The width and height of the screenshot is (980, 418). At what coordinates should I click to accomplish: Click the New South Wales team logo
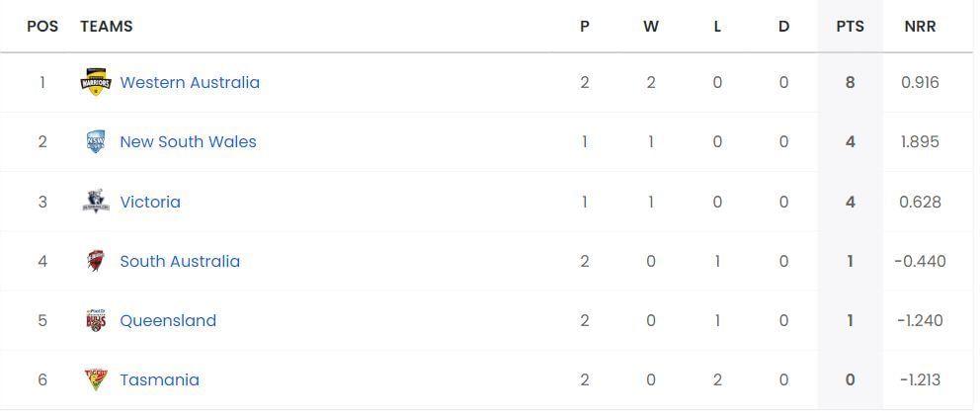[x=96, y=142]
